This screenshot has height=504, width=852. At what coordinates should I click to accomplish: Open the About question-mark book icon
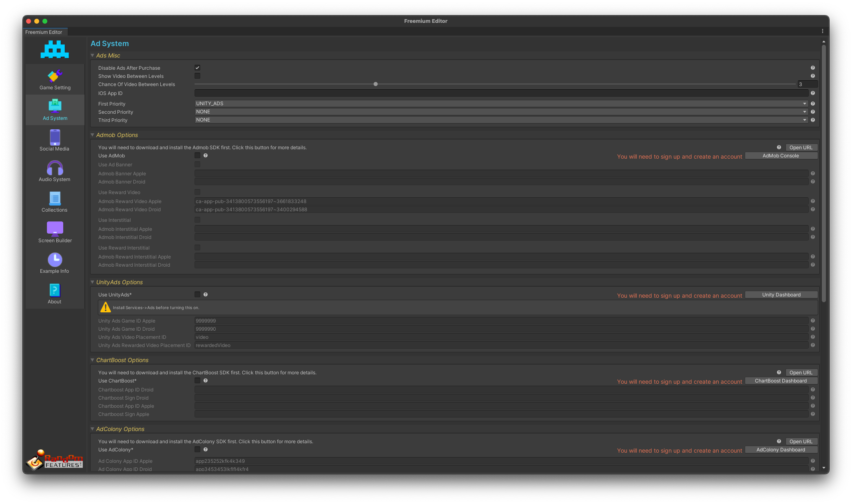[x=55, y=290]
